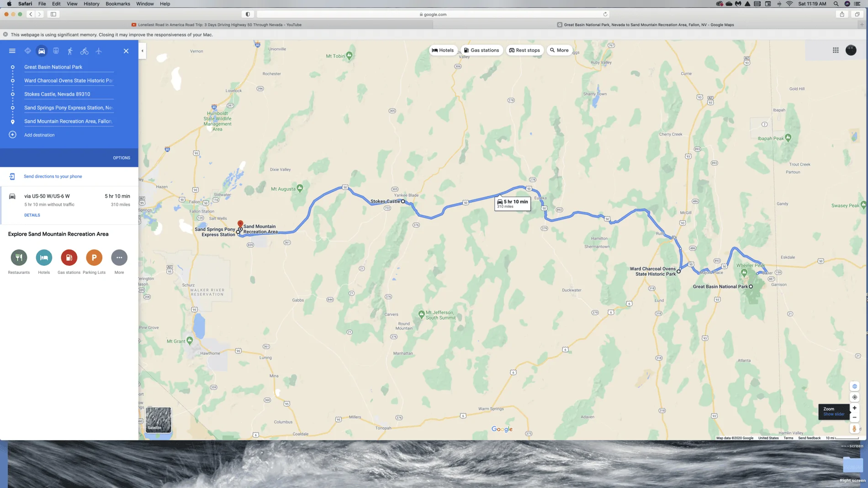Open route DETAILS
This screenshot has height=488, width=868.
(x=32, y=215)
